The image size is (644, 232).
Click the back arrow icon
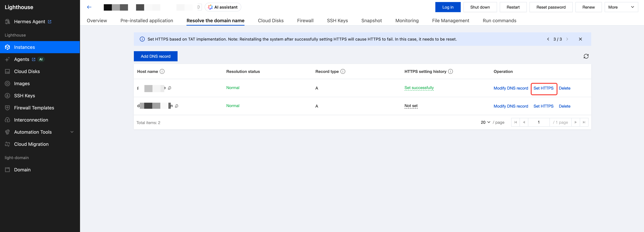click(89, 7)
